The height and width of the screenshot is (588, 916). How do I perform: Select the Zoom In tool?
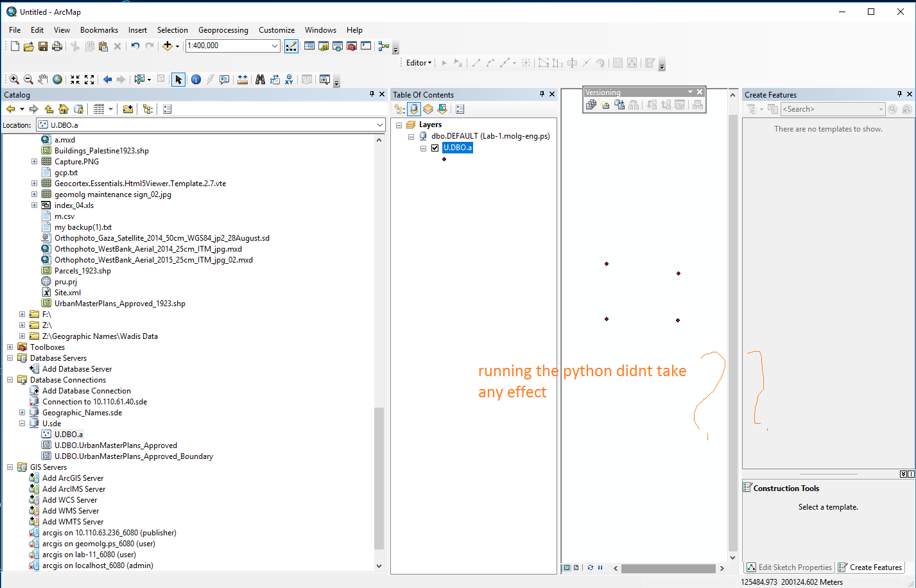pyautogui.click(x=14, y=80)
